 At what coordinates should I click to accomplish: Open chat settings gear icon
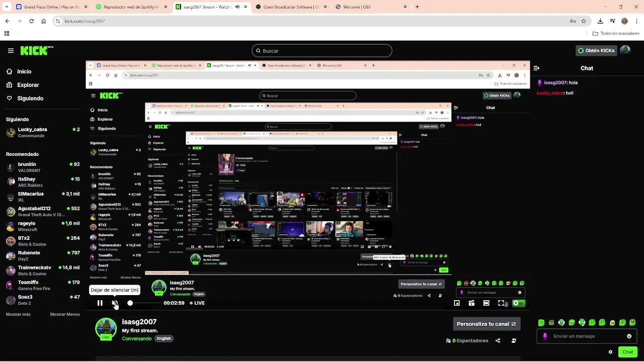(x=610, y=352)
